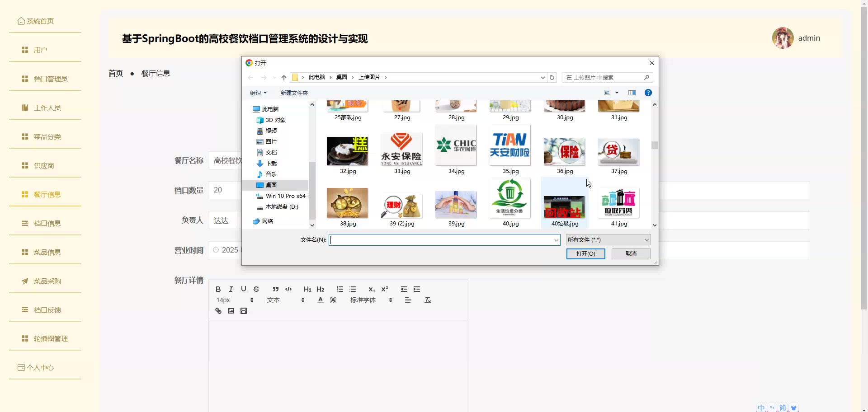868x412 pixels.
Task: Open the text alignment picker
Action: coord(408,300)
